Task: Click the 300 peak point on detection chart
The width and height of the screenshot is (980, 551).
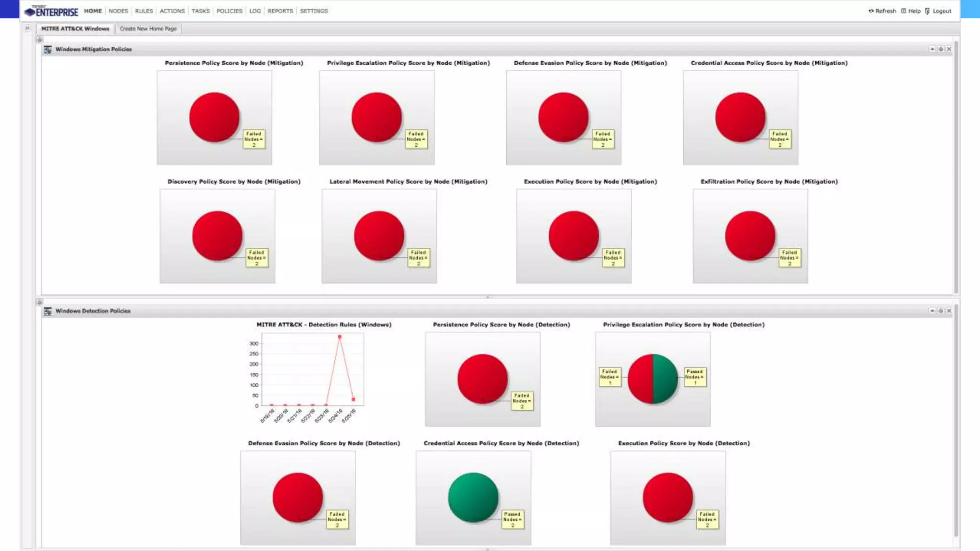Action: (x=340, y=337)
